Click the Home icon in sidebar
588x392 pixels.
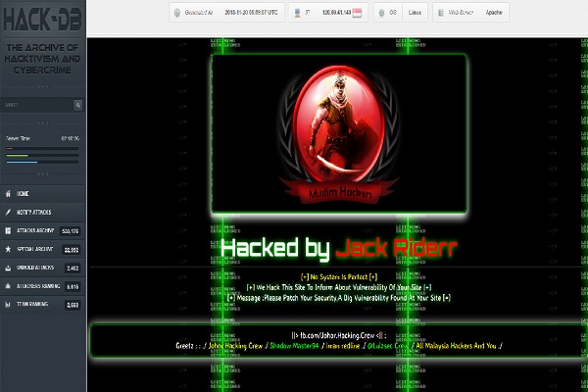(x=8, y=194)
